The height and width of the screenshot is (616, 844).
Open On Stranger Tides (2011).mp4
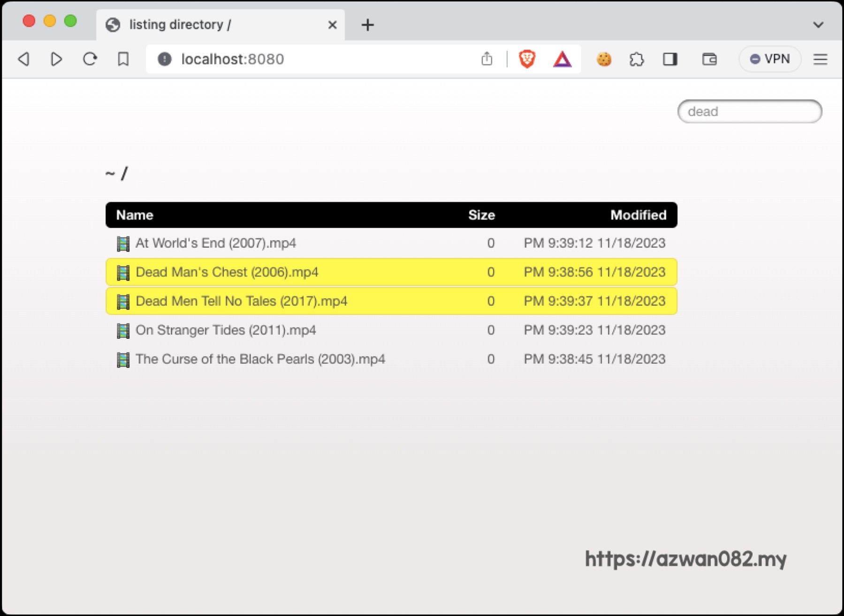pyautogui.click(x=226, y=330)
